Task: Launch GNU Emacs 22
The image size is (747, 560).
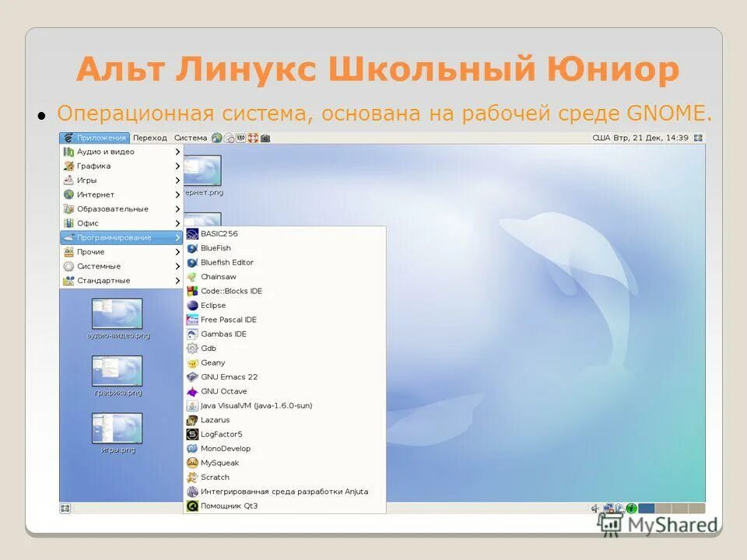Action: click(x=285, y=376)
